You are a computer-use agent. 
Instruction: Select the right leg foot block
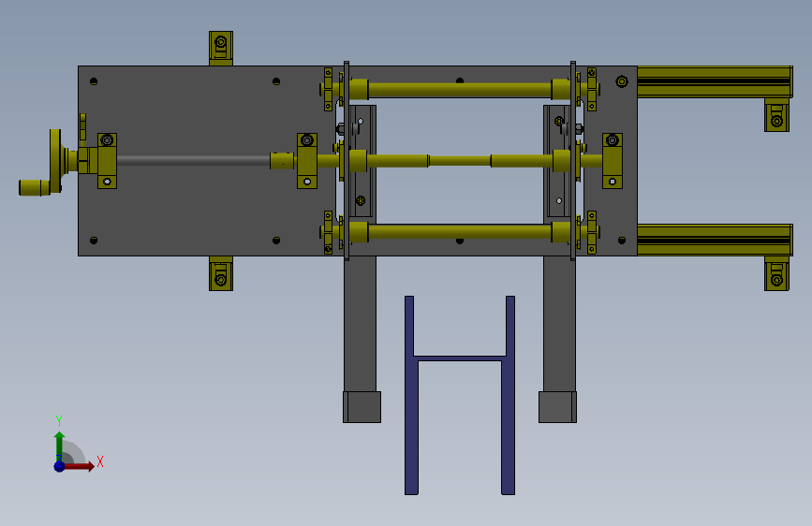[x=558, y=407]
